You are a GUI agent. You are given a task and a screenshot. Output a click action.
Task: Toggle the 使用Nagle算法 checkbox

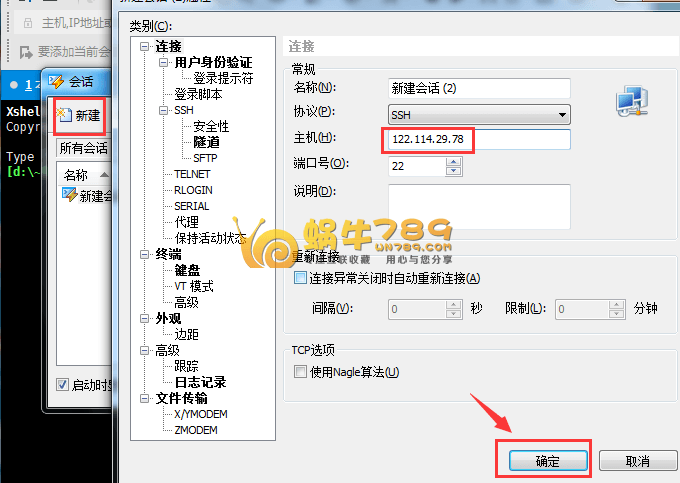(x=300, y=372)
